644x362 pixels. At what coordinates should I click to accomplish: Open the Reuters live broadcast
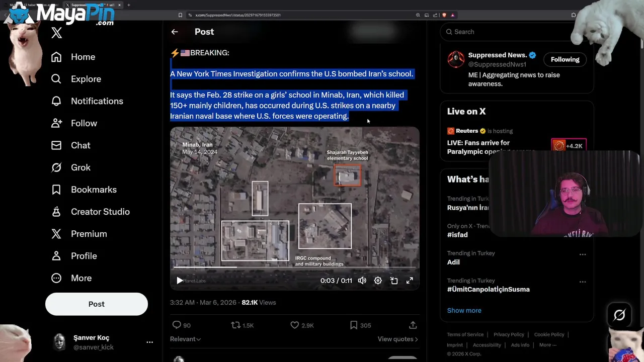(517, 142)
